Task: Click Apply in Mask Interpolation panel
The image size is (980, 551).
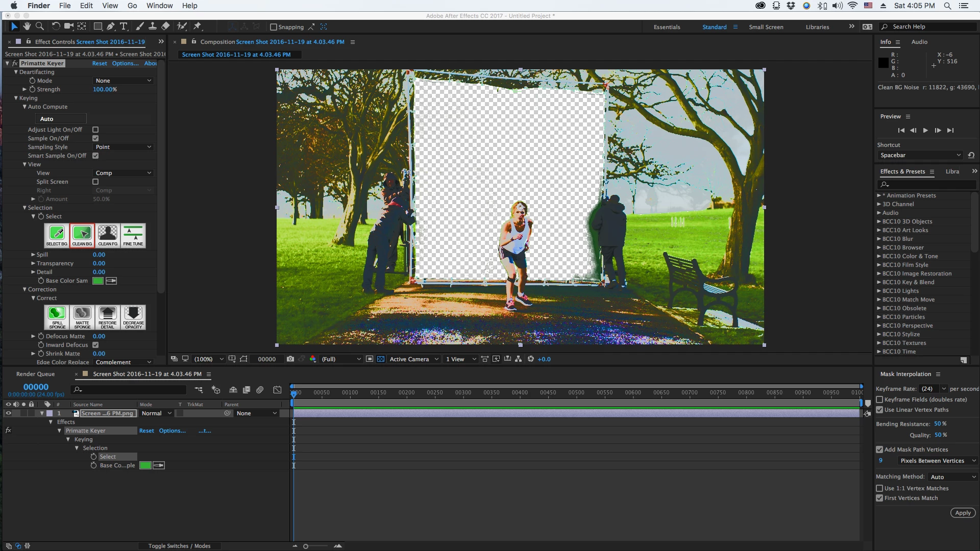Action: 963,513
